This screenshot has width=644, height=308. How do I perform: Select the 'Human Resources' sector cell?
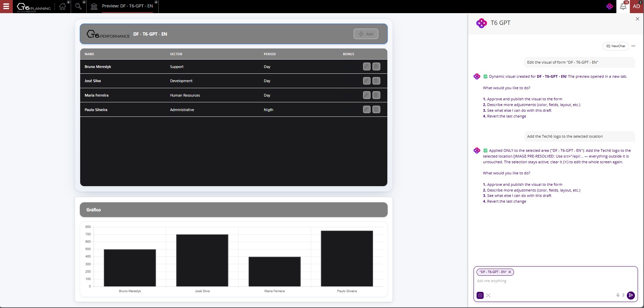(185, 95)
